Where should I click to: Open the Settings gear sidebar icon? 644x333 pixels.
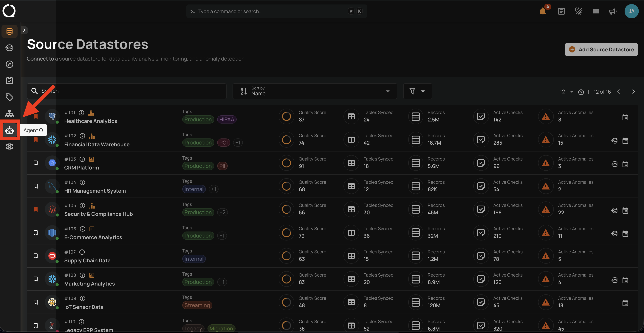pos(10,147)
